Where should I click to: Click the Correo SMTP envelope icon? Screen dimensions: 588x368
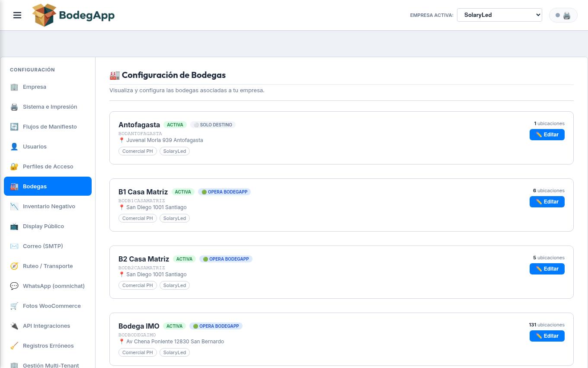14,246
